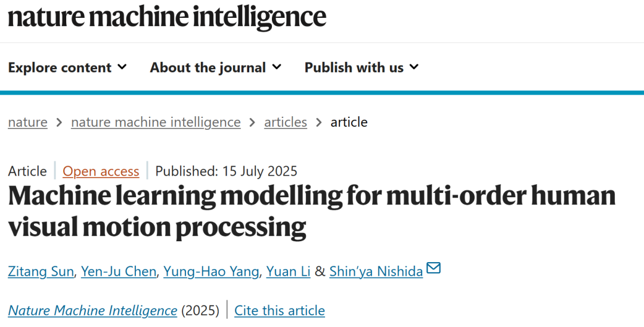Select author link Yen-Ju Chen
This screenshot has width=644, height=327.
[118, 272]
